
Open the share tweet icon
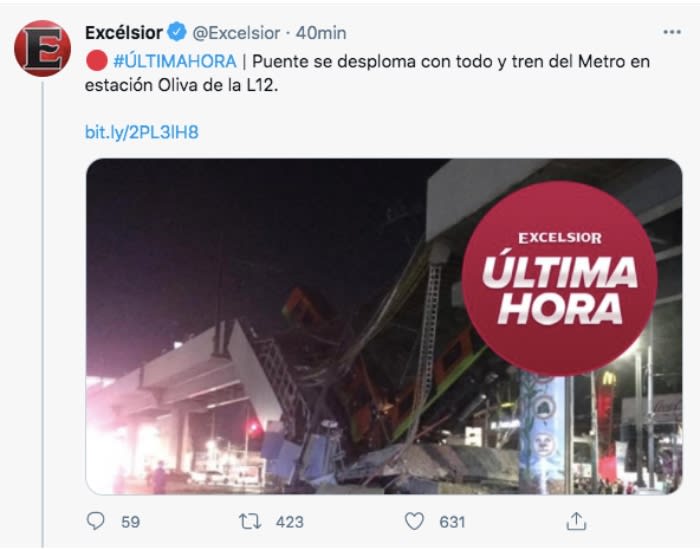[576, 521]
